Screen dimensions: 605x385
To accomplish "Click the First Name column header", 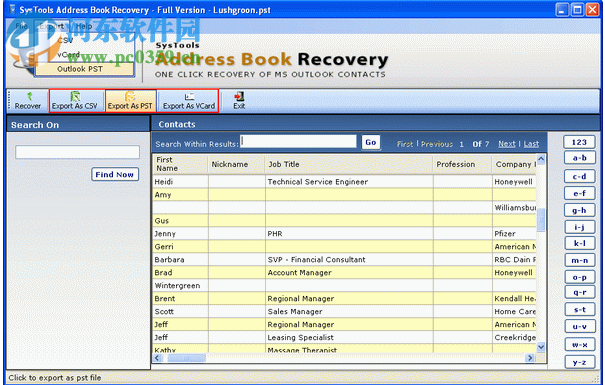I will pos(181,164).
